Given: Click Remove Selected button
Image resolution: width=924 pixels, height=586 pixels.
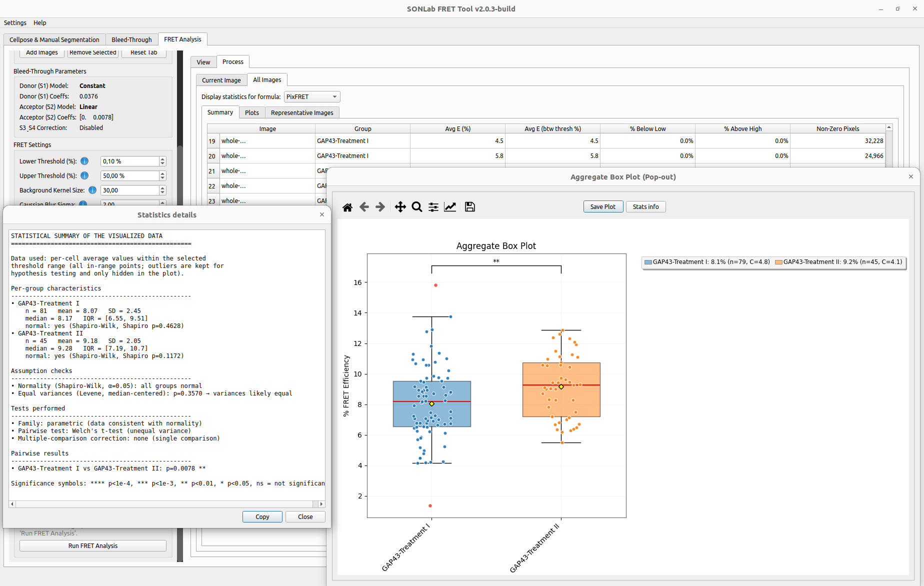Looking at the screenshot, I should (93, 52).
